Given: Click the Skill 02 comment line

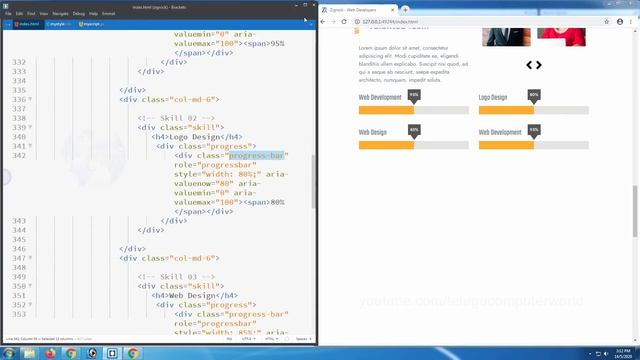Looking at the screenshot, I should point(176,118).
